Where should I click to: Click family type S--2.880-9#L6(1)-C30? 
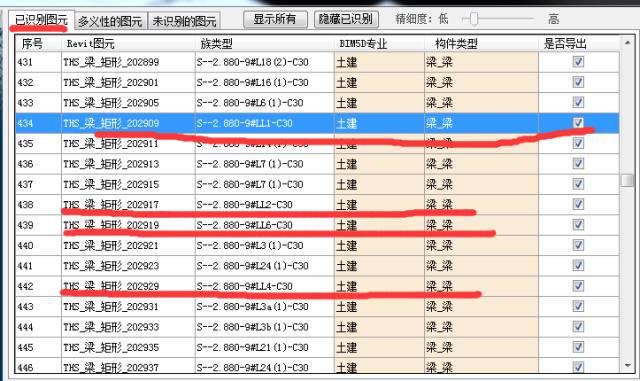pos(250,103)
